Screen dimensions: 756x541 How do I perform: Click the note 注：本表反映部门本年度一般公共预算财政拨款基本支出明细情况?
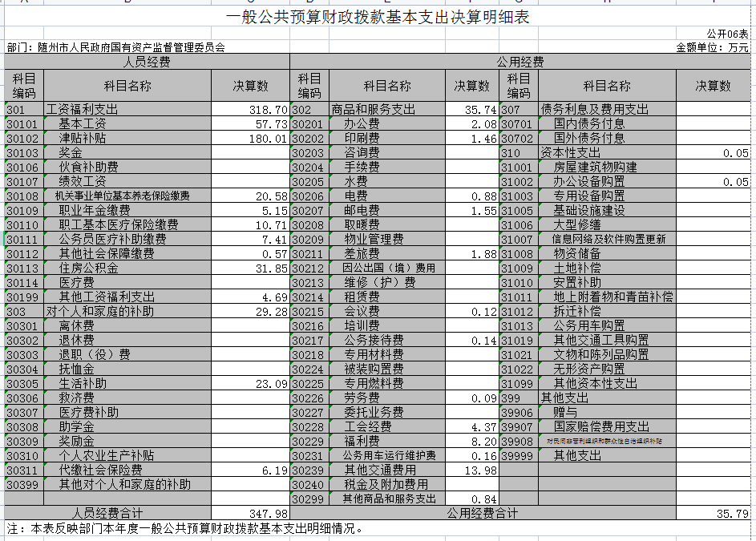pos(185,528)
